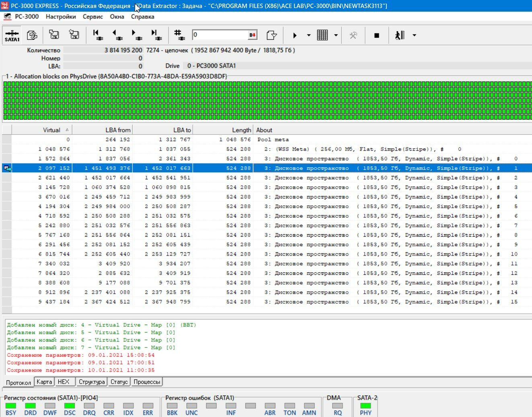This screenshot has width=532, height=417.
Task: Click the grid map view icon
Action: pyautogui.click(x=322, y=35)
